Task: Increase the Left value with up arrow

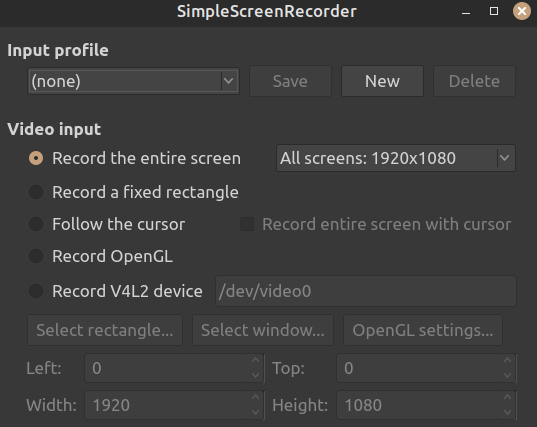Action: pos(255,361)
